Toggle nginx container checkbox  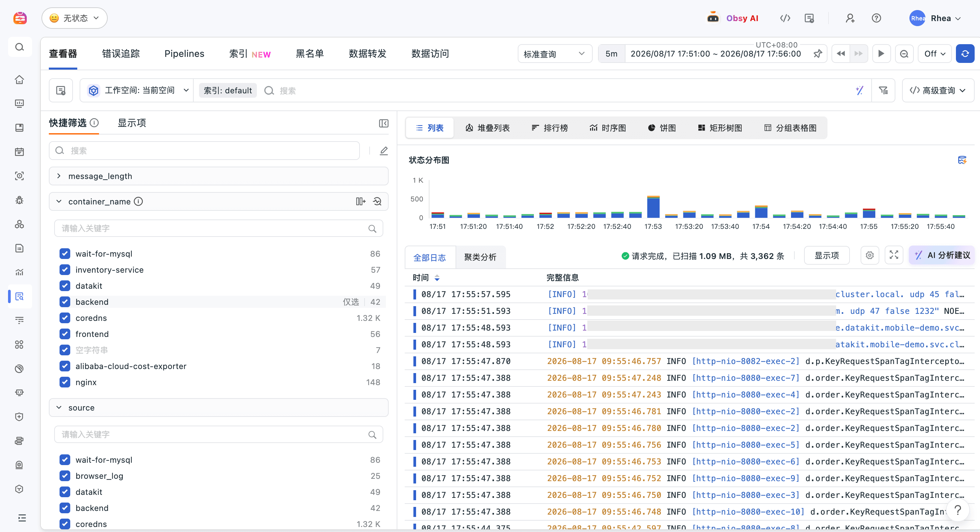[x=65, y=382]
